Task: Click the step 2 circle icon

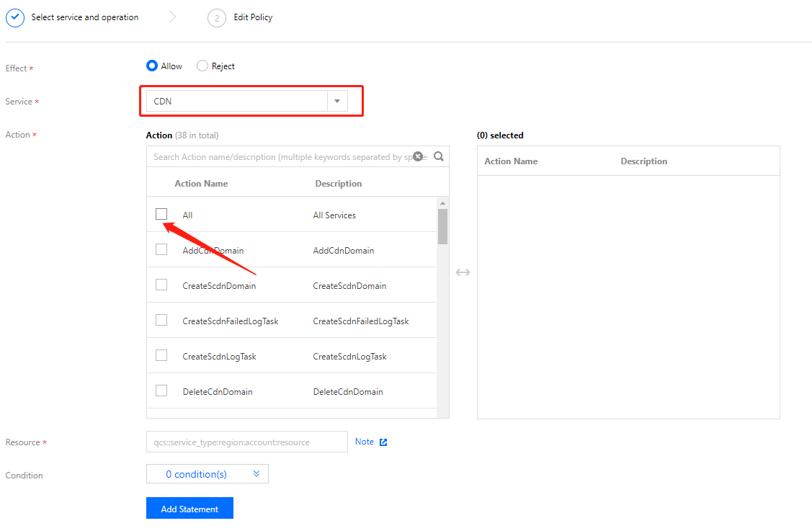Action: [x=217, y=18]
